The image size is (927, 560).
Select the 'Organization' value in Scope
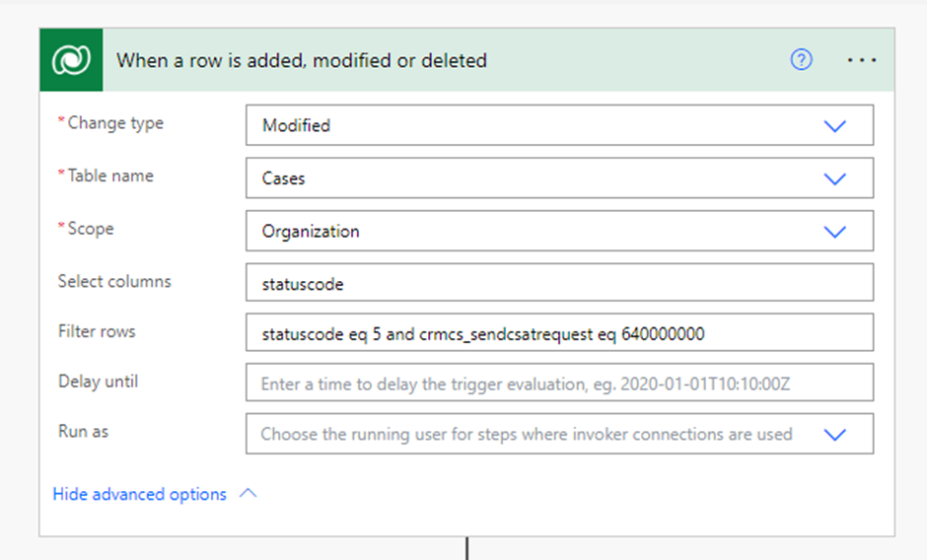pyautogui.click(x=311, y=232)
